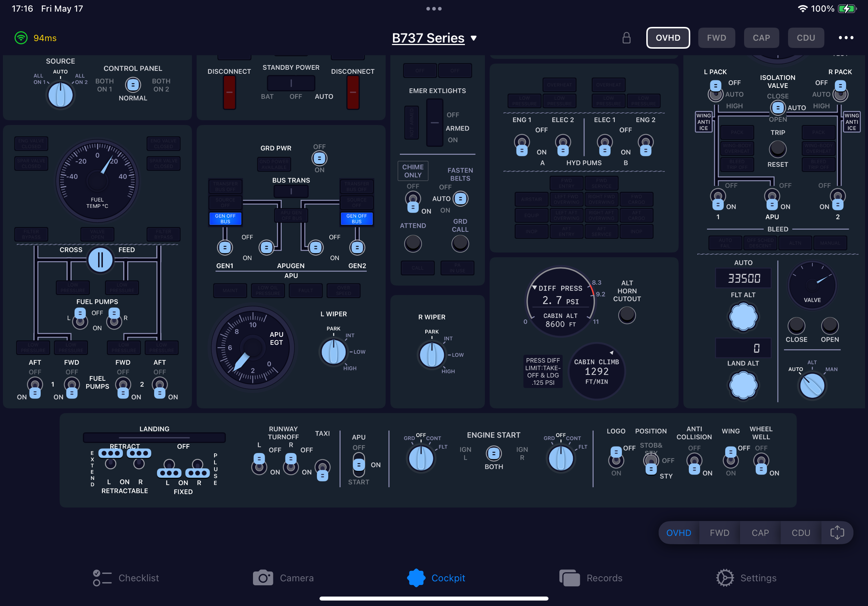Image resolution: width=868 pixels, height=606 pixels.
Task: Switch the AFT fuel pump 1 toggle
Action: click(35, 388)
